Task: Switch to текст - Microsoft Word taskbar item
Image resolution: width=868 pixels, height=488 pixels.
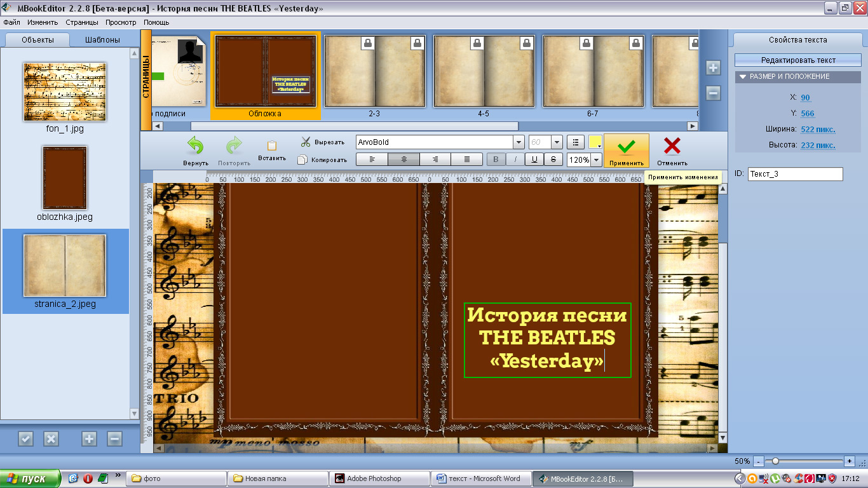Action: coord(480,478)
